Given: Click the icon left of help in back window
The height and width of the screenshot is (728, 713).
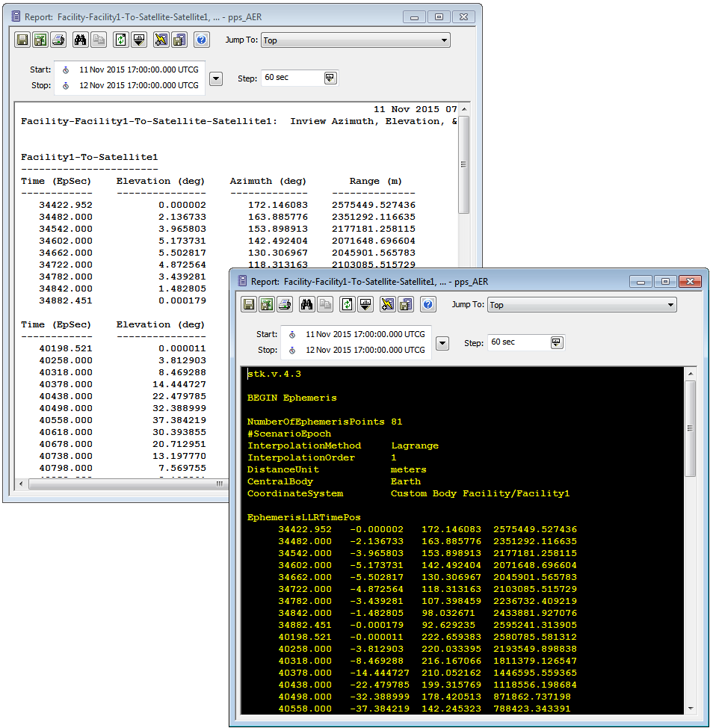Looking at the screenshot, I should coord(179,40).
